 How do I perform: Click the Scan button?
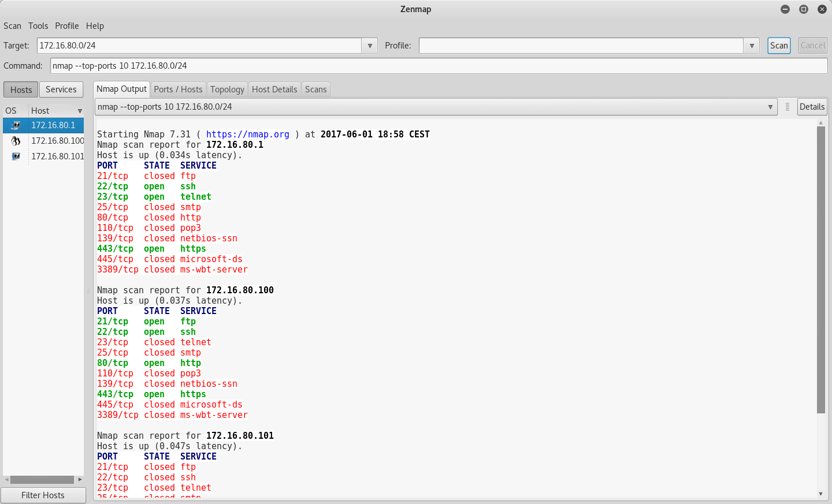(x=779, y=46)
